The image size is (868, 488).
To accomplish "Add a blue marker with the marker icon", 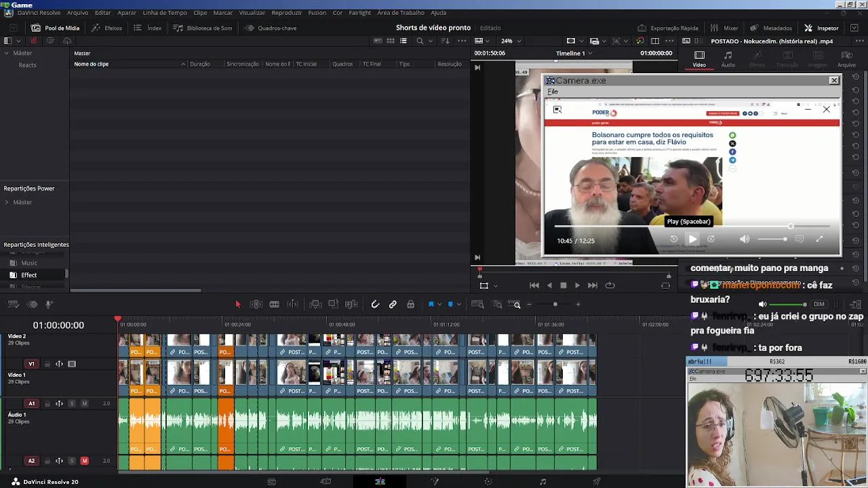I will tap(450, 304).
